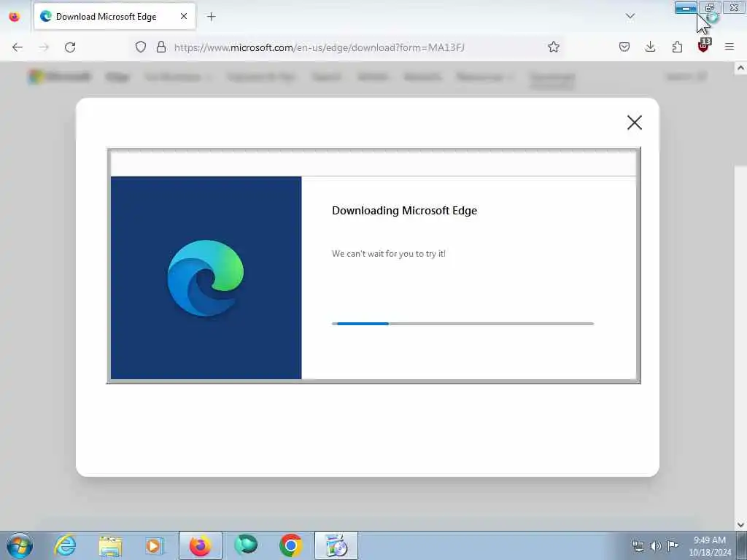Close the Edge download dialog X

634,122
